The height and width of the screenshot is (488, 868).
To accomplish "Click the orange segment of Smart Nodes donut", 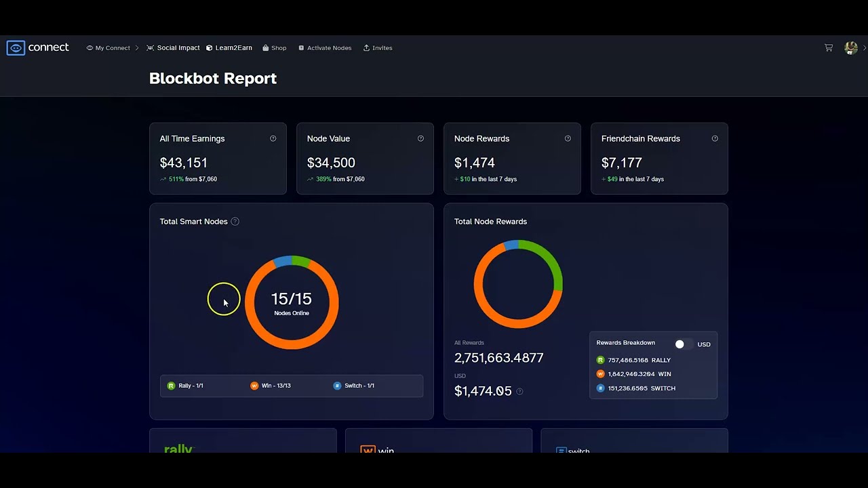I will [292, 344].
